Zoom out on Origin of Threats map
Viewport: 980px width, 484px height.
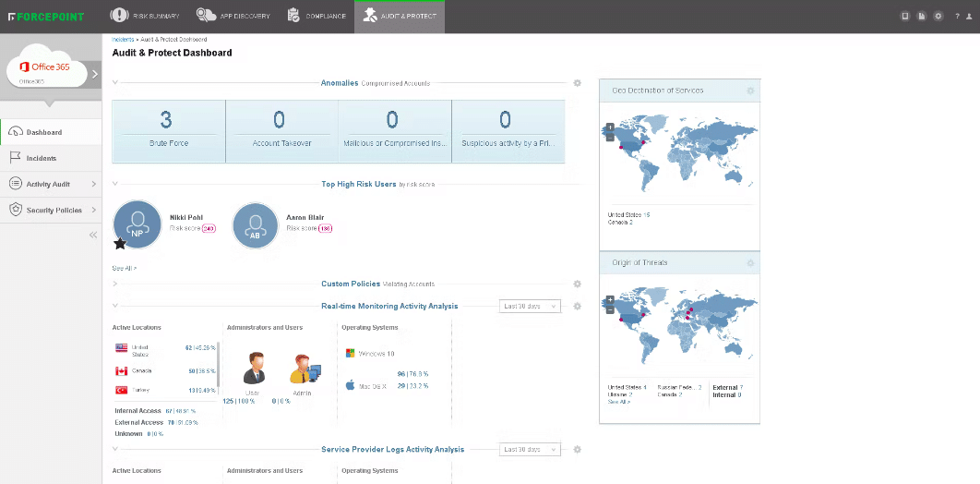pyautogui.click(x=610, y=309)
